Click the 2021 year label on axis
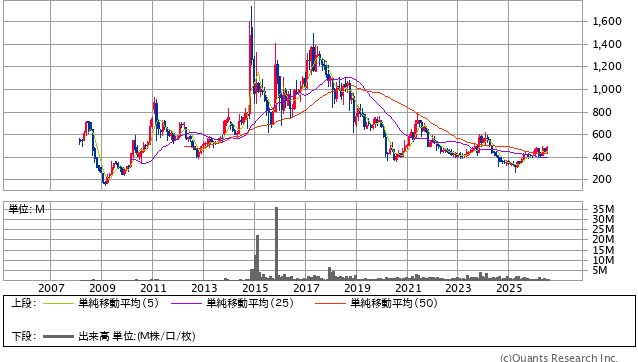The image size is (638, 362). click(408, 288)
